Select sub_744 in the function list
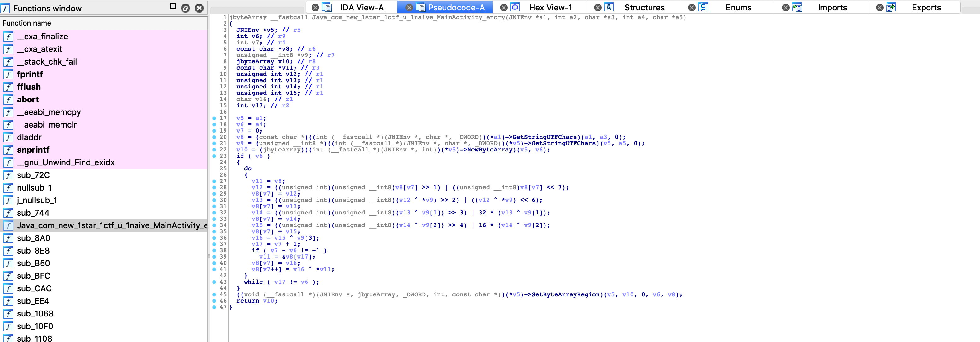 103,213
